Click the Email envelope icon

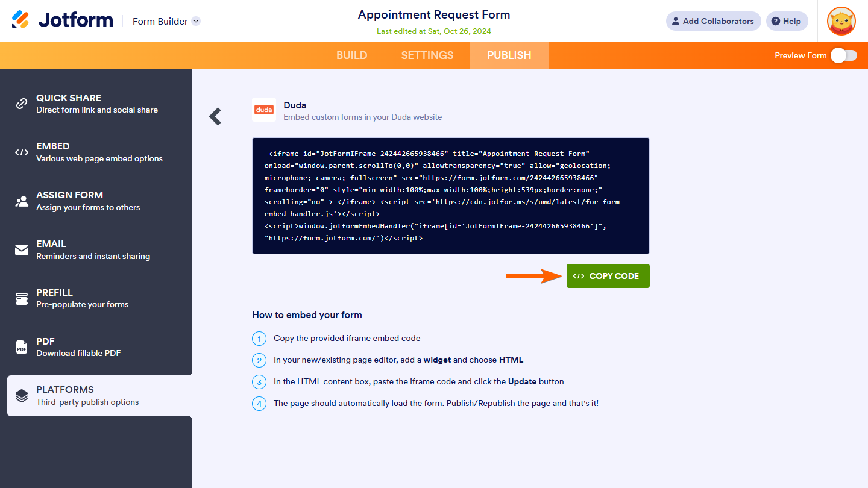click(22, 250)
